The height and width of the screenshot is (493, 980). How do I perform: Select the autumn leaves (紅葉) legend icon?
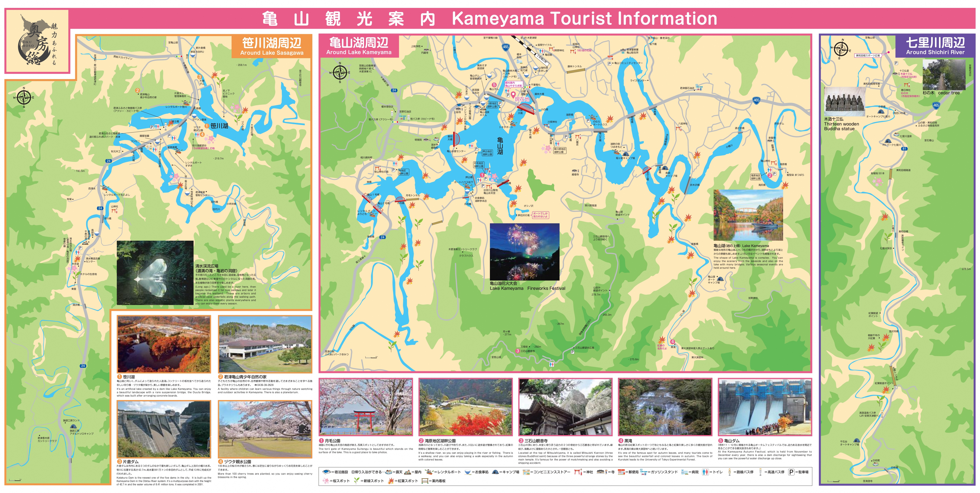[x=391, y=481]
